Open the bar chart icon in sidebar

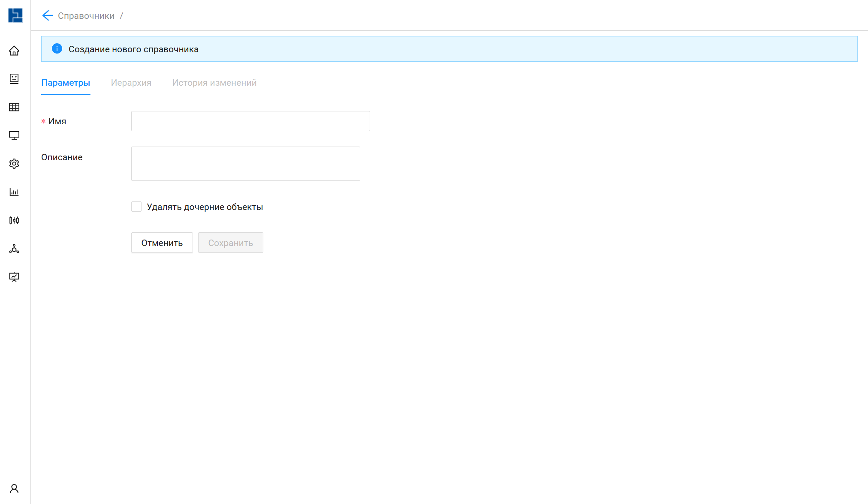(14, 192)
